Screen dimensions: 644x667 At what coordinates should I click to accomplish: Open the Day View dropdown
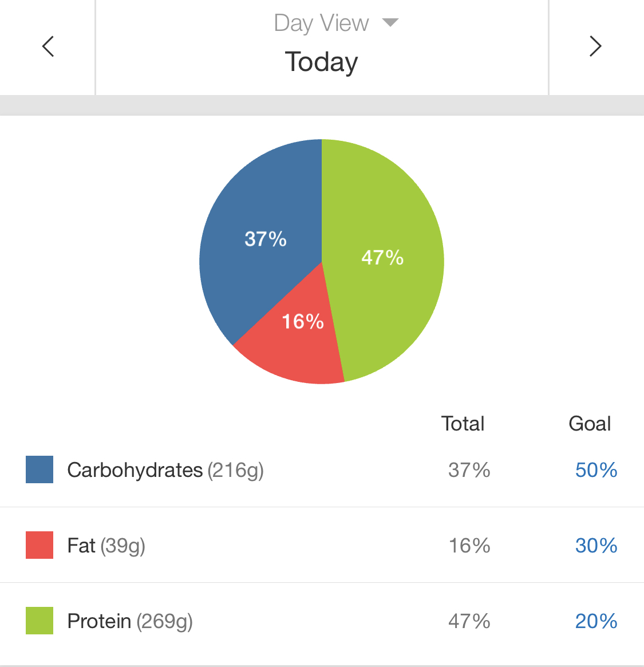[321, 23]
